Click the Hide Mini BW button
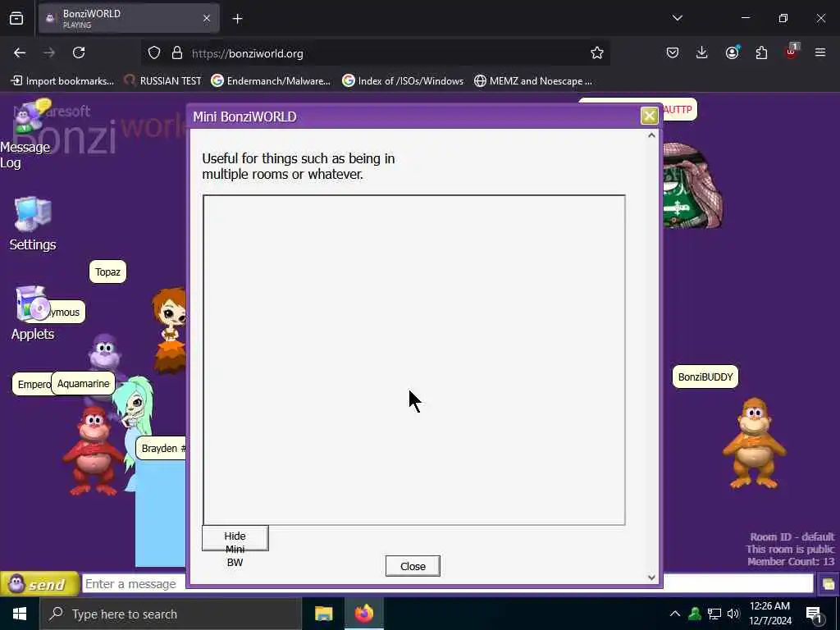Screen dimensions: 840x630 point(235,538)
